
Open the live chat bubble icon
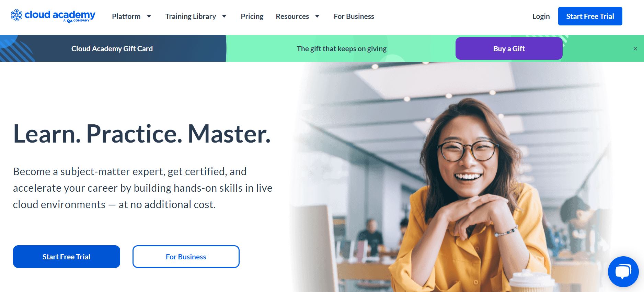pyautogui.click(x=623, y=272)
